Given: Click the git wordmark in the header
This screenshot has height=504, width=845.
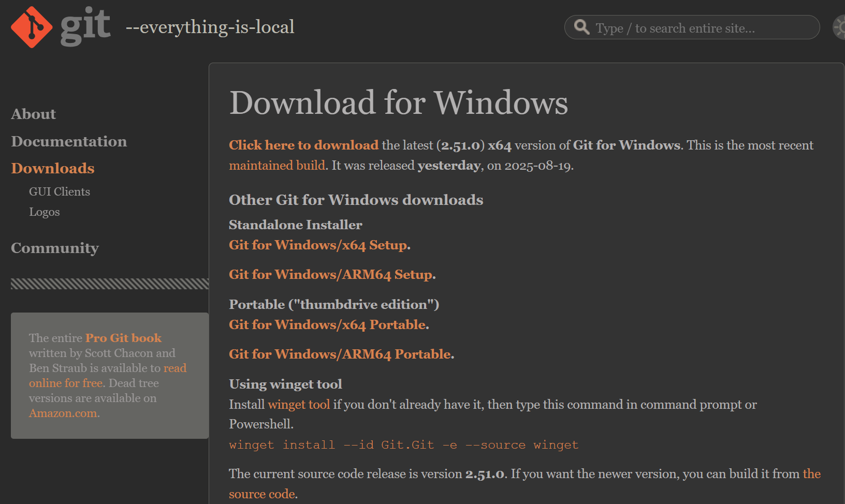Looking at the screenshot, I should (85, 26).
